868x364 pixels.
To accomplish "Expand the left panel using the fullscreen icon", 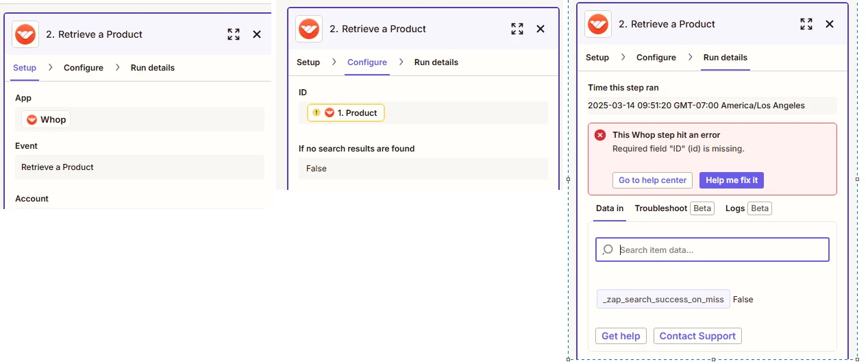I will 234,34.
